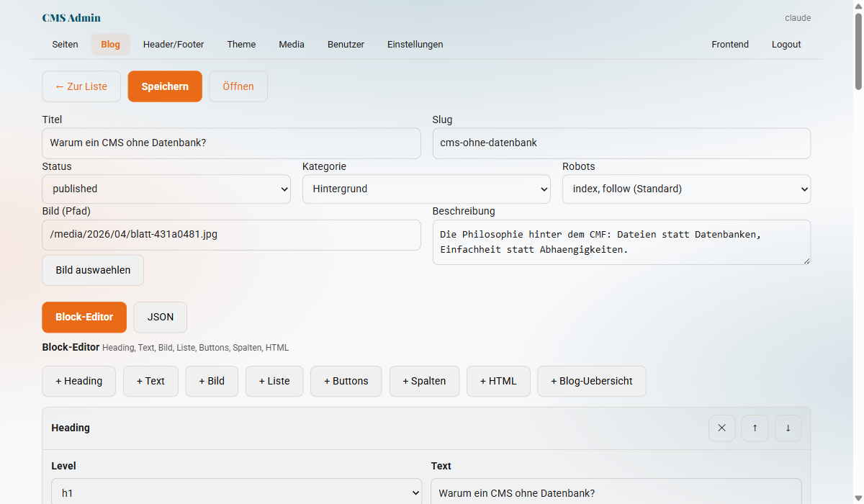Open the Kategorie dropdown showing Hintergrund
This screenshot has width=864, height=504.
(426, 189)
